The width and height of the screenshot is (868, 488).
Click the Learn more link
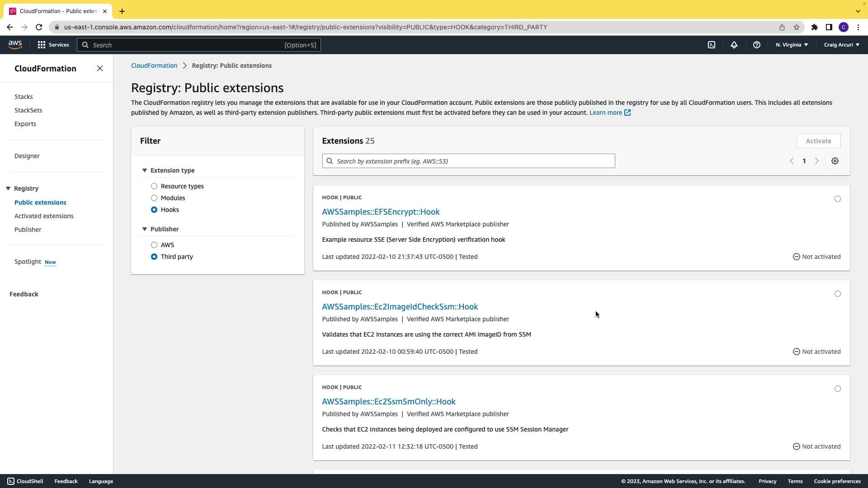click(x=605, y=113)
